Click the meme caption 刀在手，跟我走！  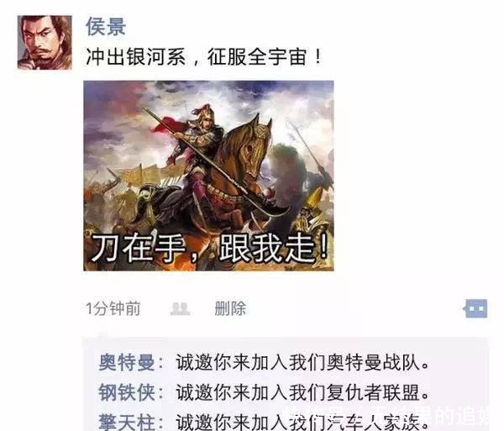211,248
